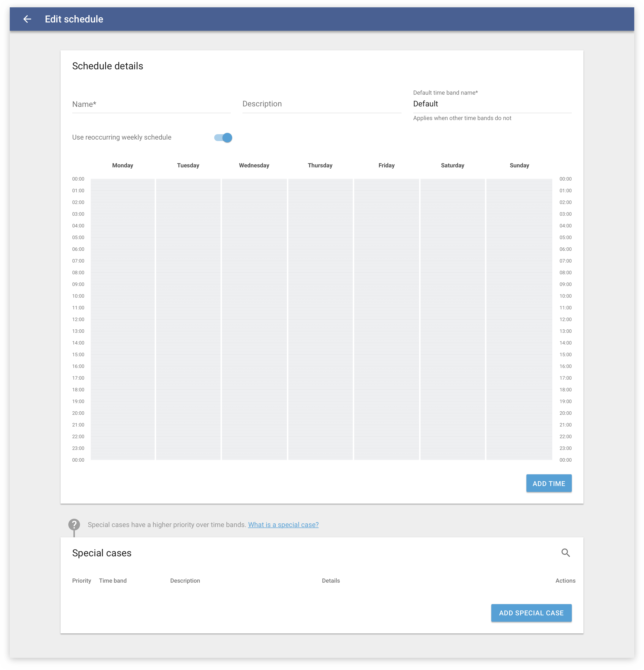Click the Monday schedule column
This screenshot has width=644, height=670.
tap(122, 319)
